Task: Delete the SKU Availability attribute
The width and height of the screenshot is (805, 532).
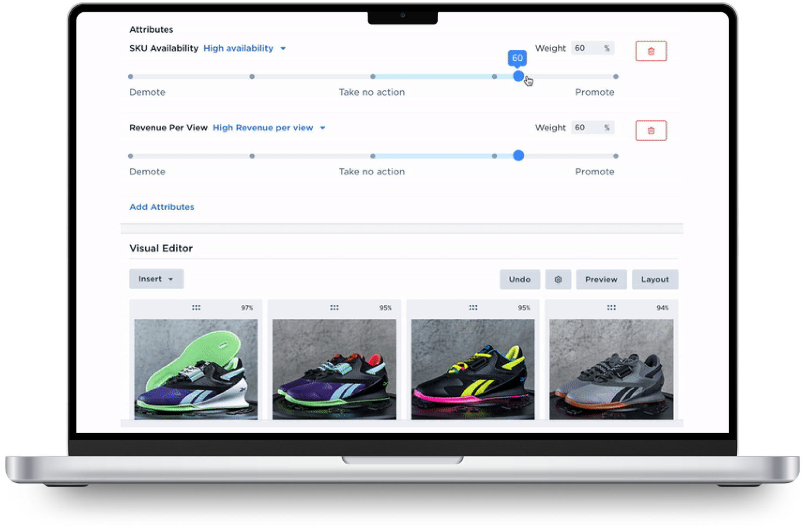Action: coord(650,51)
